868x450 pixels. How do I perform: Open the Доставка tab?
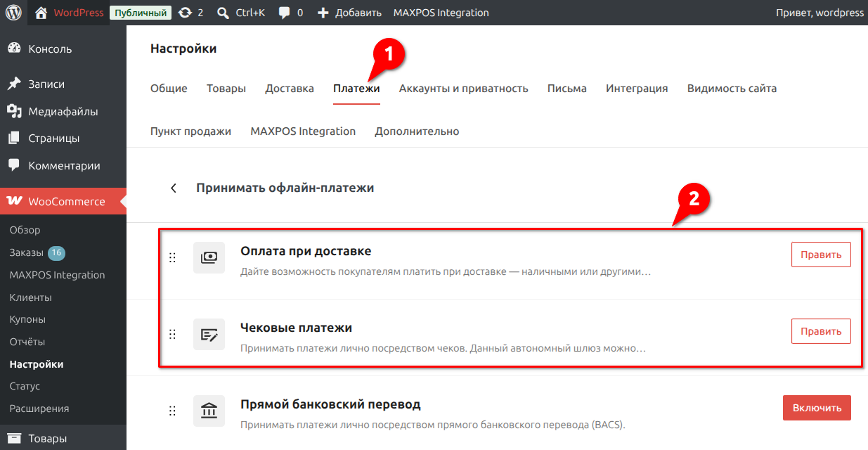(x=290, y=88)
